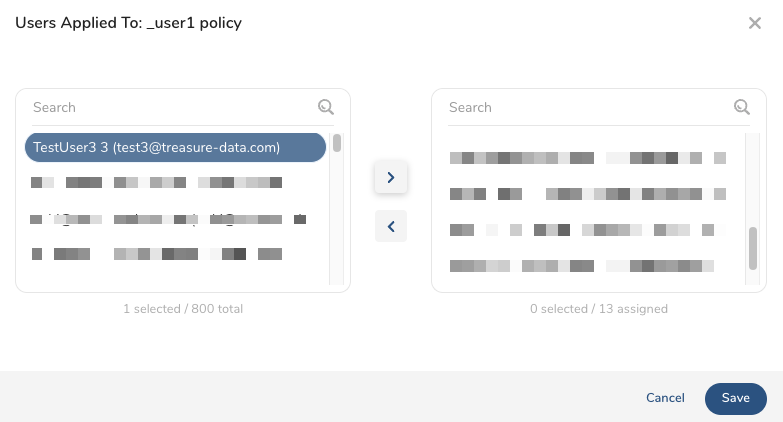Cancel the policy user changes

(x=665, y=398)
